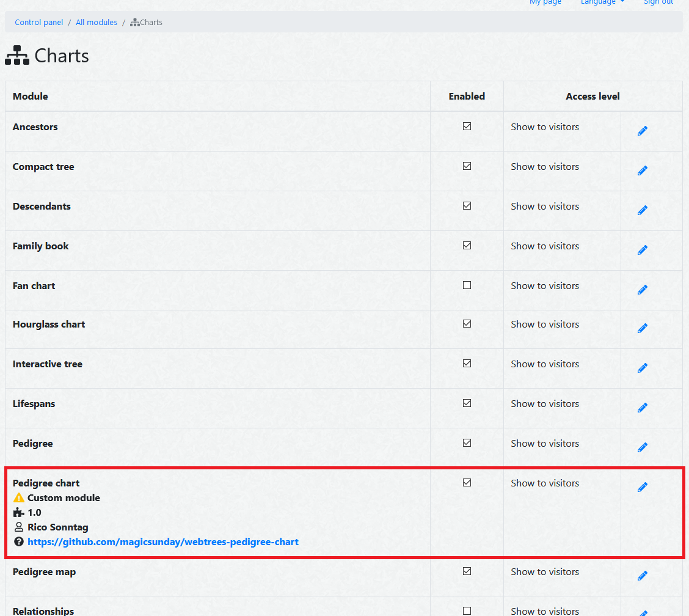The height and width of the screenshot is (616, 689).
Task: Click pencil icon in Lifespans row
Action: [x=643, y=408]
